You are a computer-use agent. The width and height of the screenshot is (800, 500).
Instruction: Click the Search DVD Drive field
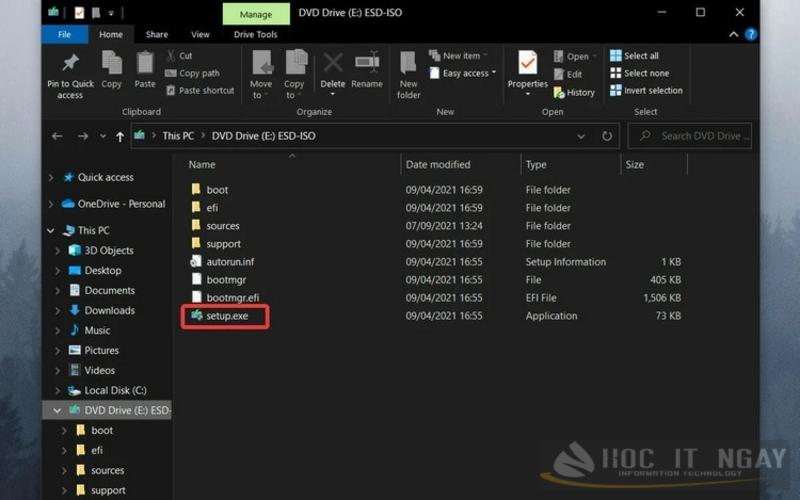(689, 136)
